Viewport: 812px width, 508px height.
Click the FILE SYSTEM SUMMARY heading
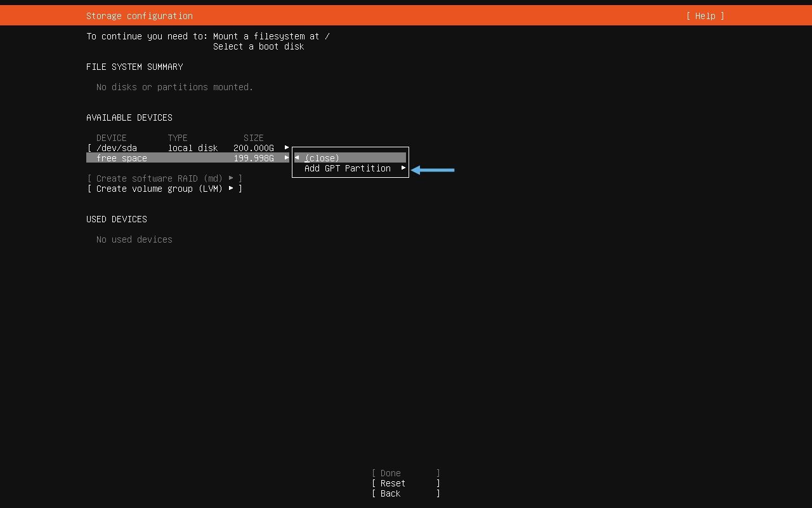134,67
